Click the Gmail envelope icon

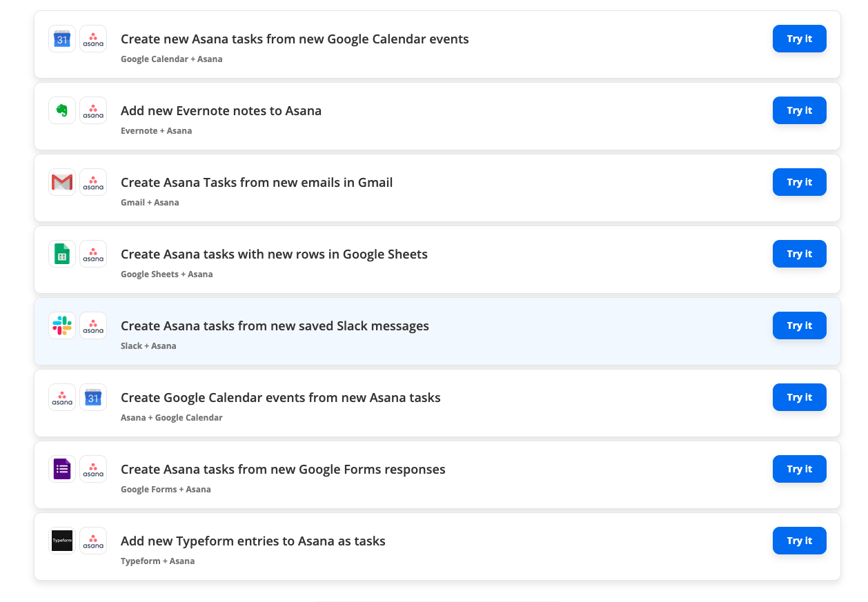(62, 182)
